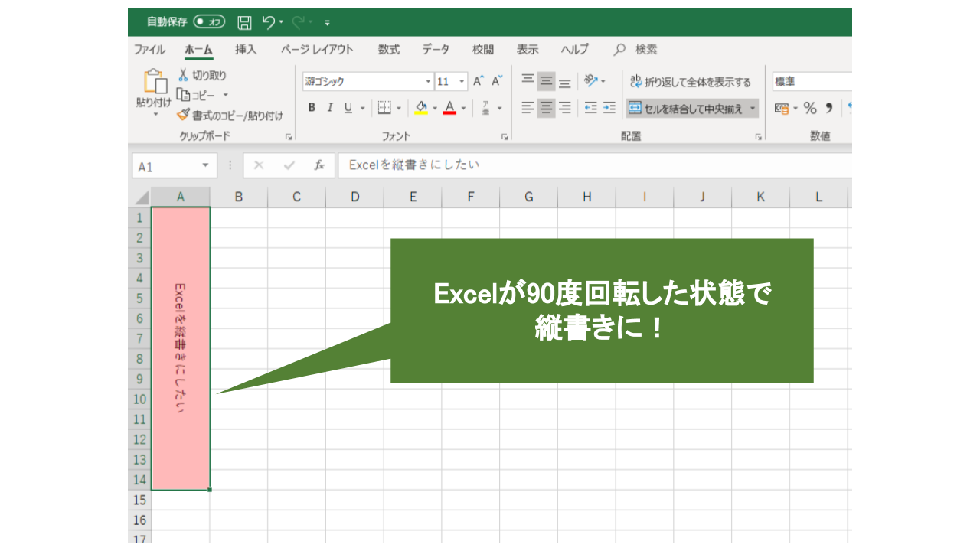This screenshot has height=551, width=980.
Task: Apply the yellow fill color bucket
Action: coord(421,108)
